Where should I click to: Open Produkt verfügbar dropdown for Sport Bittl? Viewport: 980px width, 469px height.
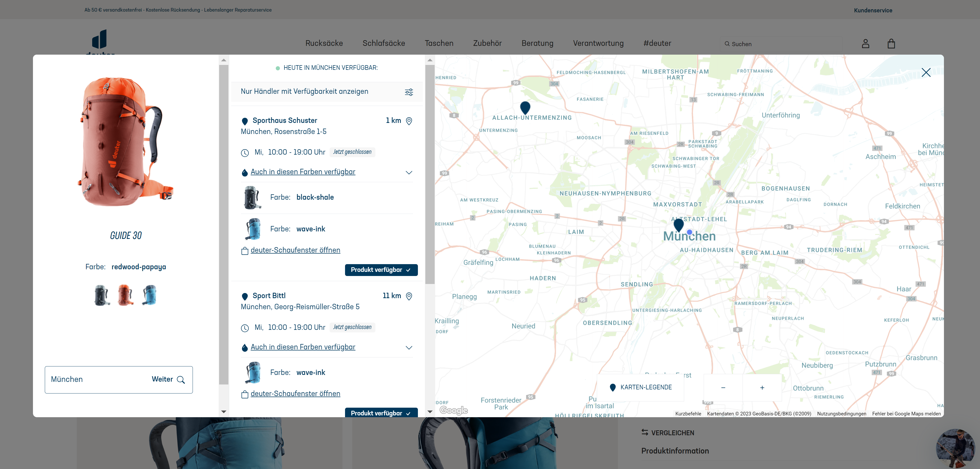pos(381,413)
